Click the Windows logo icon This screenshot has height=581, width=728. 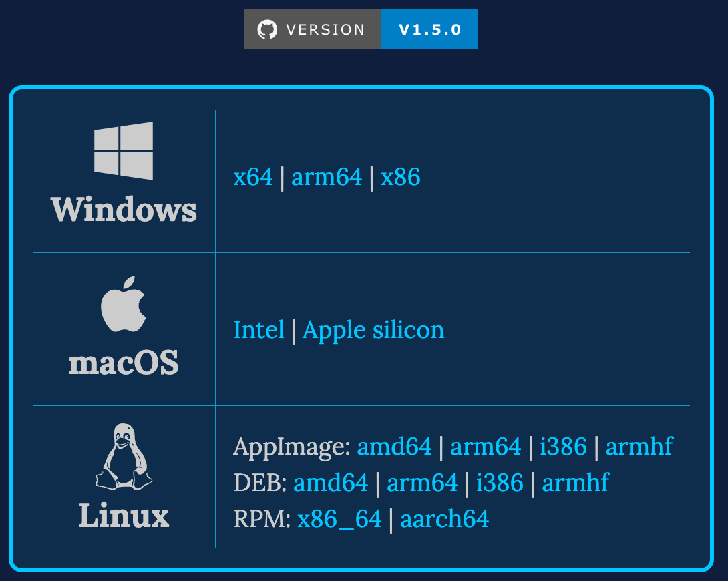tap(124, 150)
